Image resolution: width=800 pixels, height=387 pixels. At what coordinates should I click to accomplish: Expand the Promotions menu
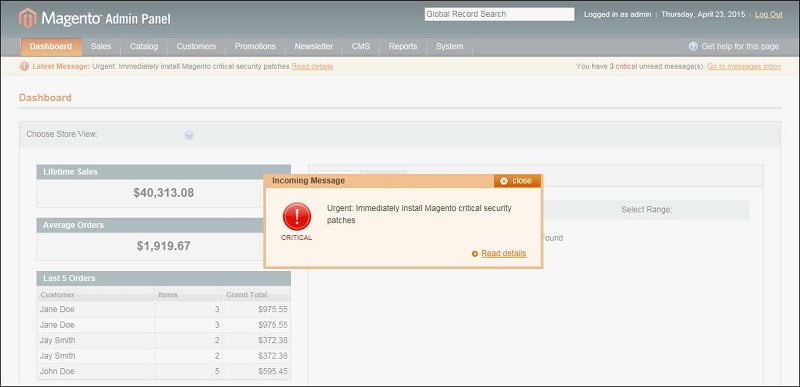pyautogui.click(x=255, y=46)
